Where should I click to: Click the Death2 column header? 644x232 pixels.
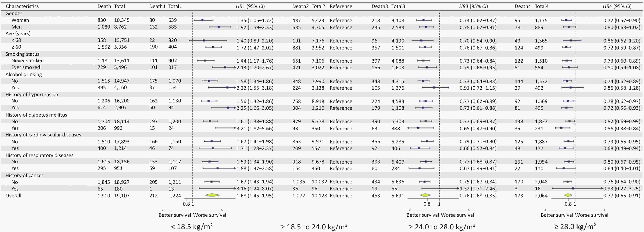pos(301,6)
